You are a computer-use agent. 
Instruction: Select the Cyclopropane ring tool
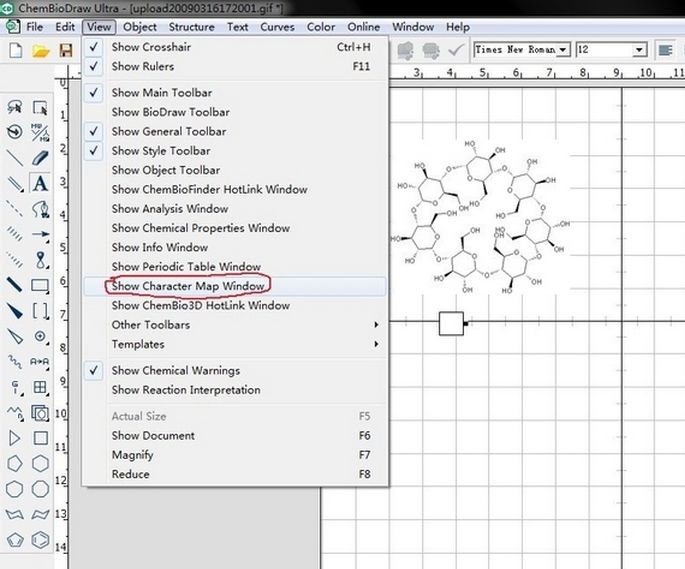coord(14,438)
